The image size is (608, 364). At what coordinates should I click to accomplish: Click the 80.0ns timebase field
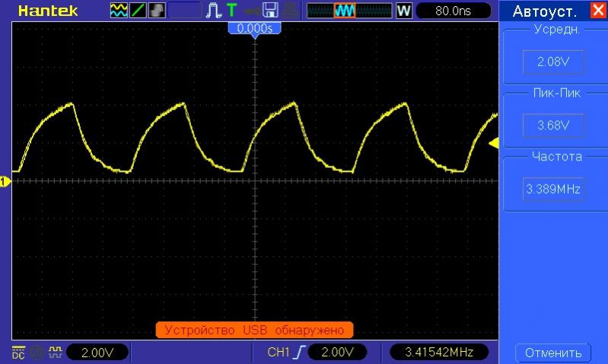[x=453, y=11]
